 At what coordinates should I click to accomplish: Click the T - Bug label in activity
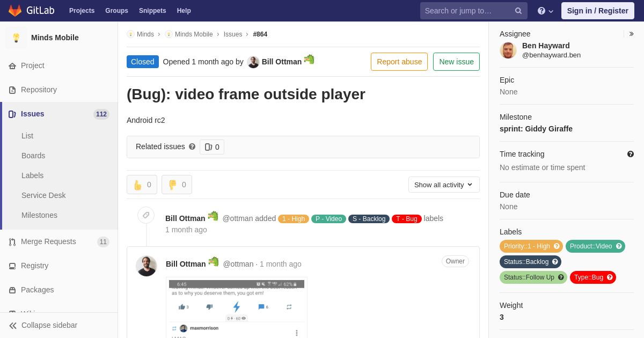[x=407, y=219]
